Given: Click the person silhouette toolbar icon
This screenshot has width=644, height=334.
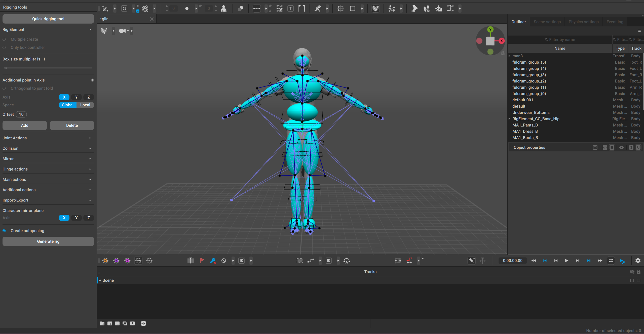Looking at the screenshot, I should (223, 9).
